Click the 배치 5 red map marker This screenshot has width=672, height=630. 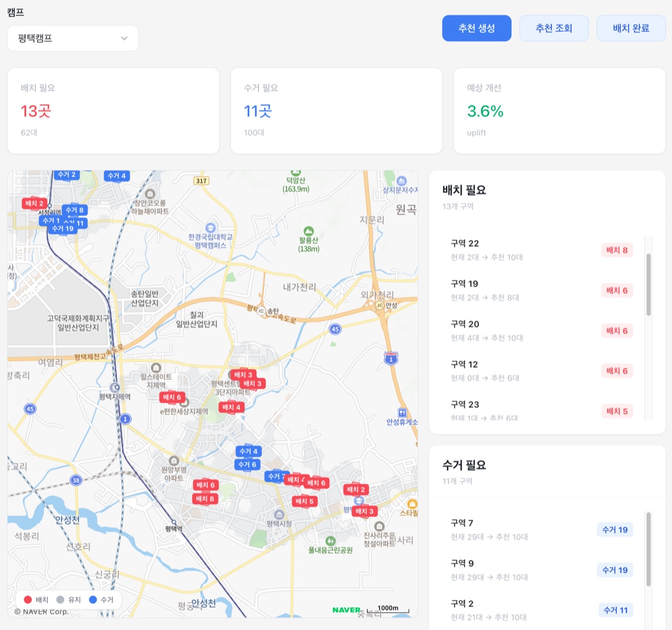tap(304, 502)
